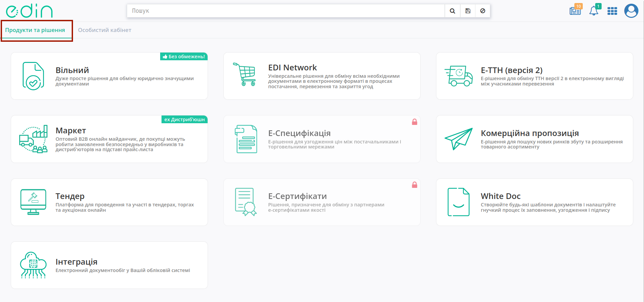Open the Вільний product title
The width and height of the screenshot is (644, 302).
72,70
